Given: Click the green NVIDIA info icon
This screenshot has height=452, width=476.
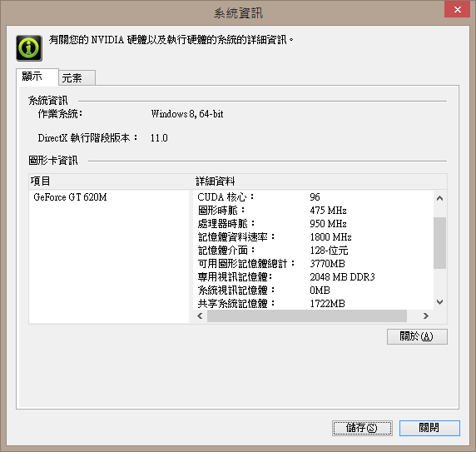Looking at the screenshot, I should pyautogui.click(x=29, y=48).
